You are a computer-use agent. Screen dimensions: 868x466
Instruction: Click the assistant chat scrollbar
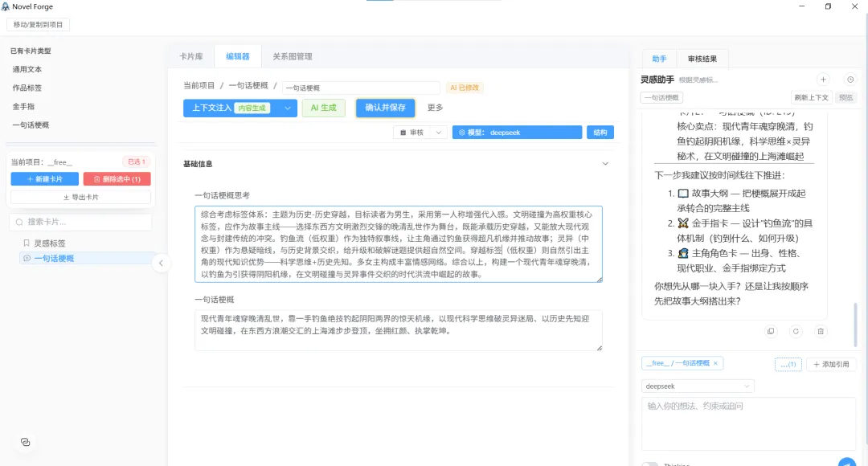(x=854, y=325)
